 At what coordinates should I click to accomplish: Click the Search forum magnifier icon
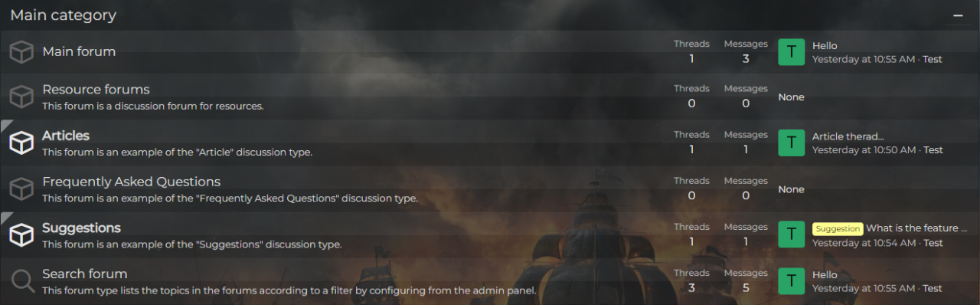pos(22,281)
